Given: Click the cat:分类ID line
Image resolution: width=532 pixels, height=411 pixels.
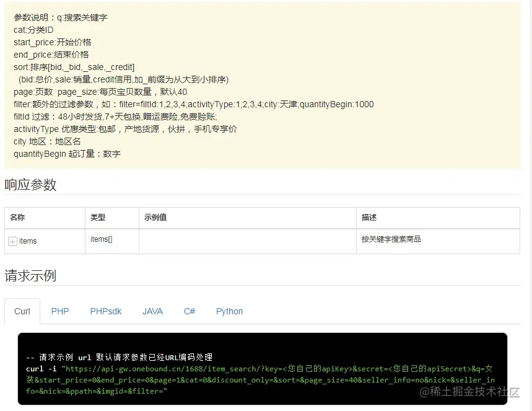Looking at the screenshot, I should (33, 30).
